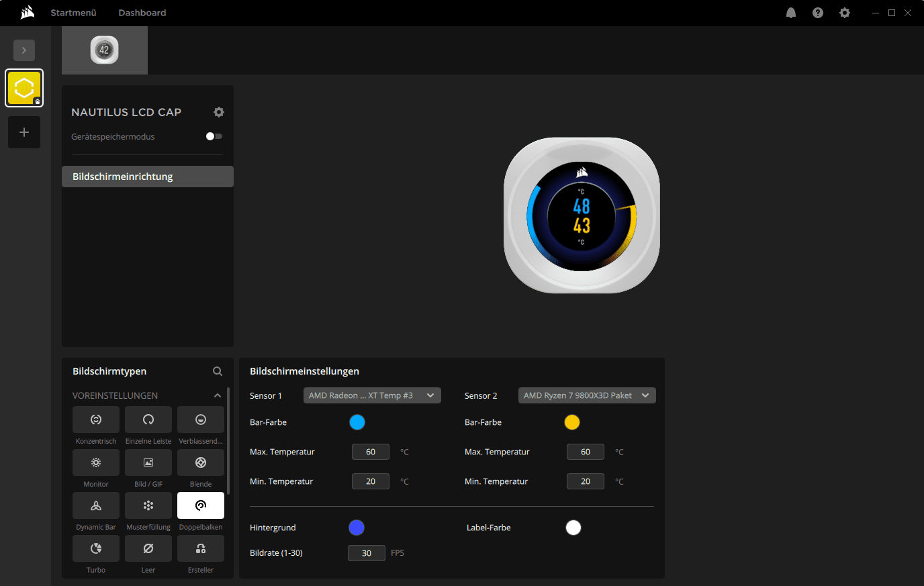Pick the Musterfüllung screen type

(x=148, y=505)
